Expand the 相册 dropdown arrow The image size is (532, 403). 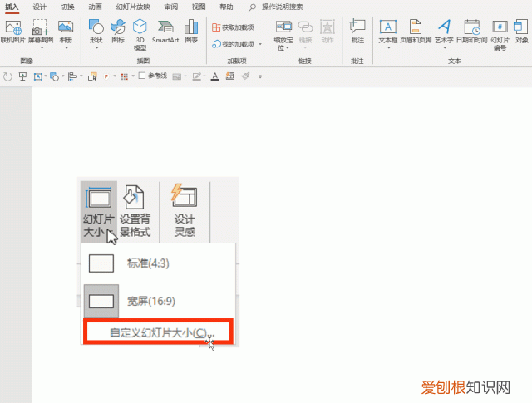click(x=66, y=48)
